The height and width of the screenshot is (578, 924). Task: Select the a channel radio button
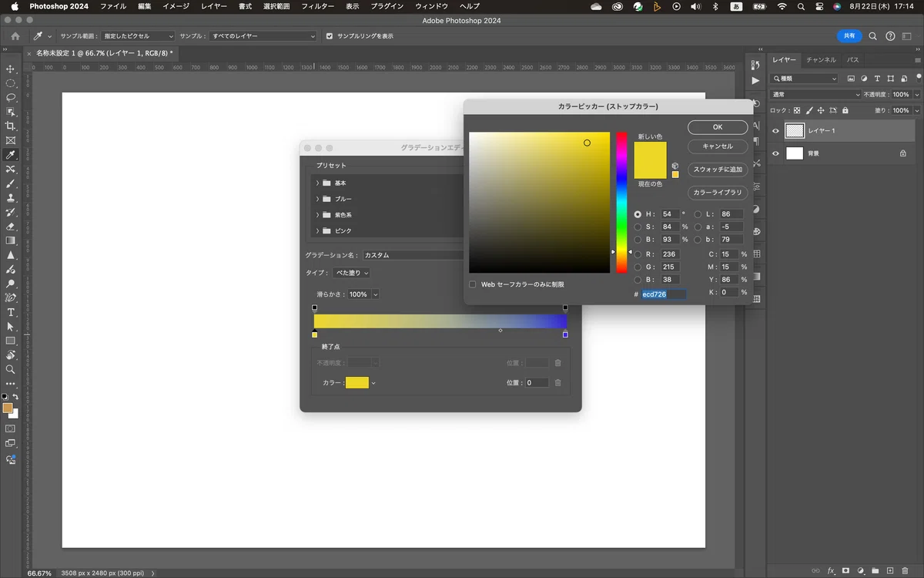coord(698,227)
